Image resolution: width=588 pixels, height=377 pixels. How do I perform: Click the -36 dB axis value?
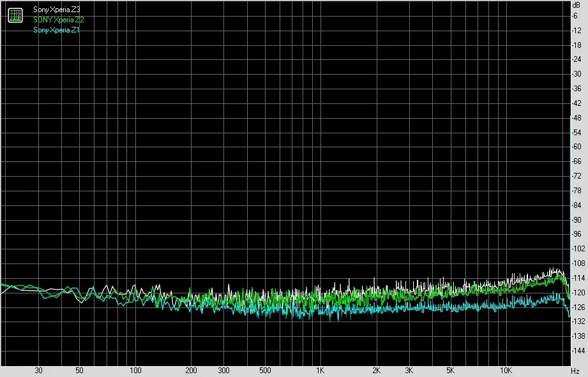[577, 89]
